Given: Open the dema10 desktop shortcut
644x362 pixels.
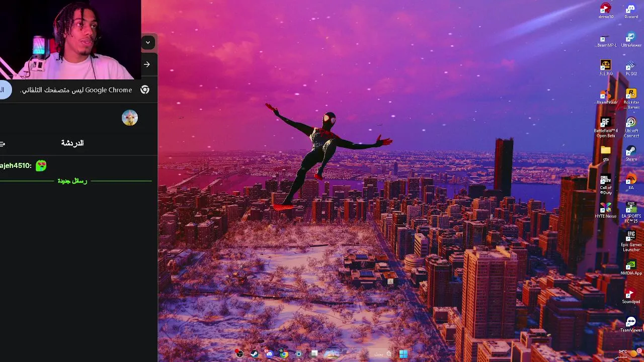Looking at the screenshot, I should click(606, 11).
